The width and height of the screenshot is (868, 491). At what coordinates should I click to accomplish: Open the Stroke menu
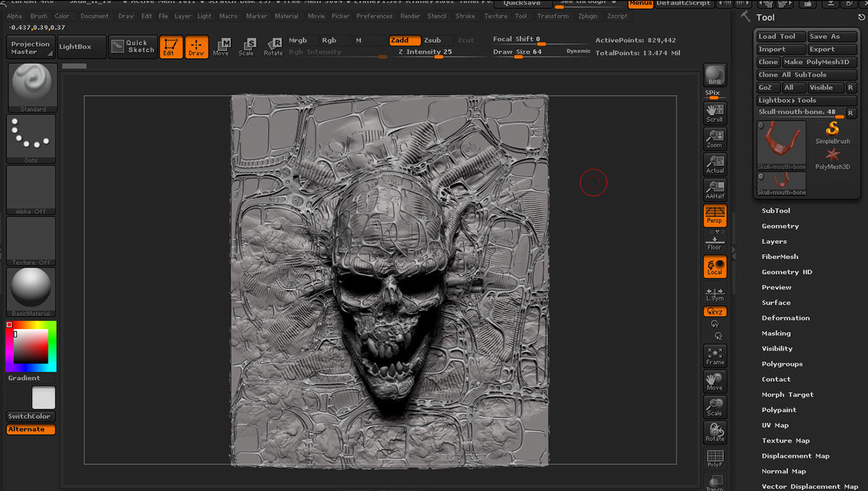pyautogui.click(x=465, y=16)
